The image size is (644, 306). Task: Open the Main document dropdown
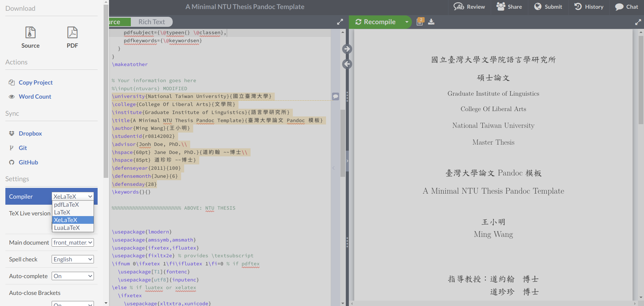[x=73, y=243]
